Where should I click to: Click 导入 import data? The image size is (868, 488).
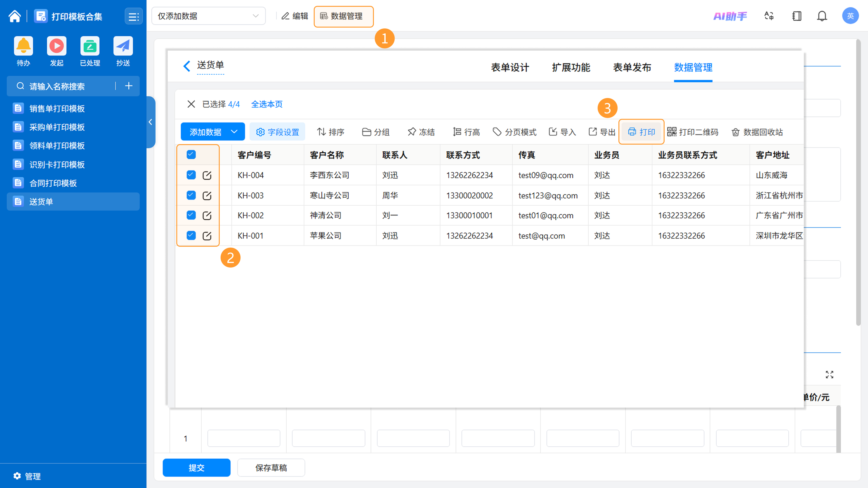click(562, 132)
